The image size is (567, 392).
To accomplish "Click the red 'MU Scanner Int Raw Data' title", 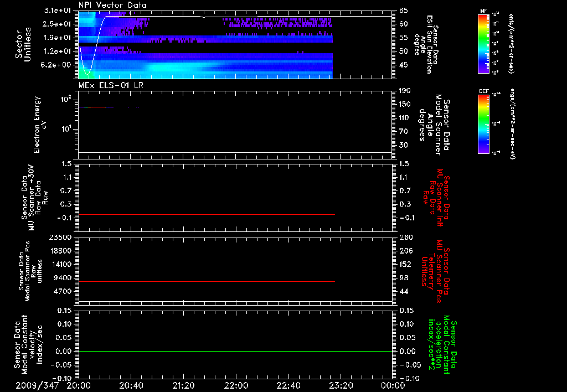I will (436, 198).
